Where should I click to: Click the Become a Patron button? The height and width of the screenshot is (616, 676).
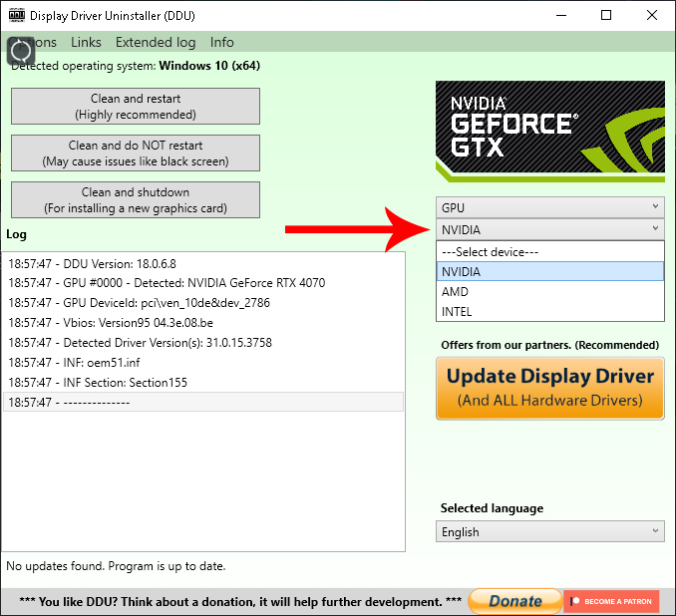click(611, 601)
